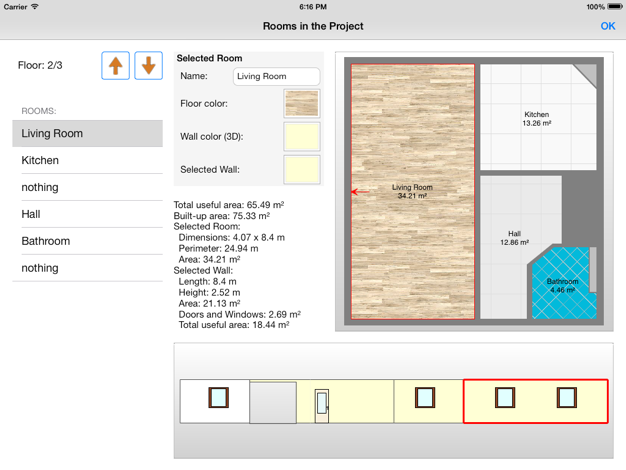Select the 'nothing' entry below Bathroom
Image resolution: width=626 pixels, height=470 pixels.
pos(87,268)
